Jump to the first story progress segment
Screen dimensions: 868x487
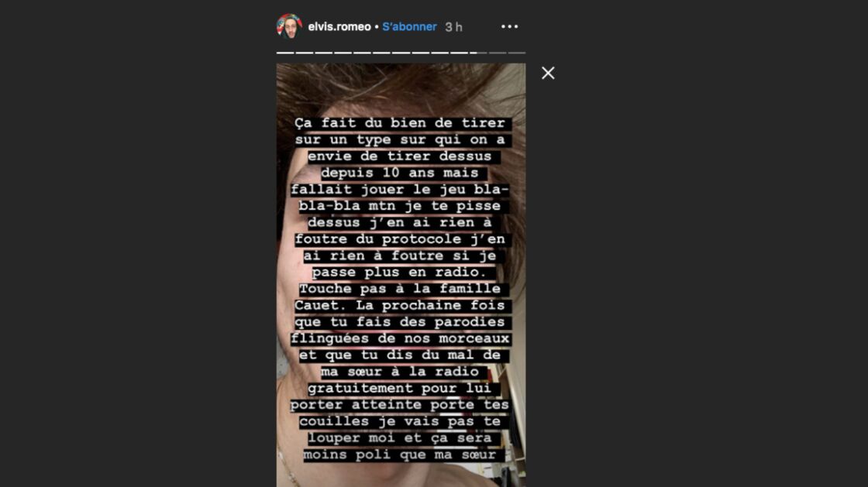[x=285, y=53]
